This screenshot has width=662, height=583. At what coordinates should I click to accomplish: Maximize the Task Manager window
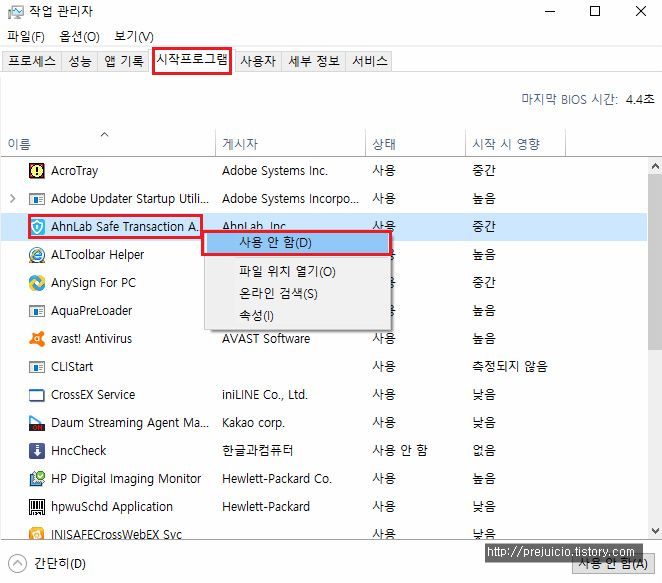pyautogui.click(x=595, y=11)
